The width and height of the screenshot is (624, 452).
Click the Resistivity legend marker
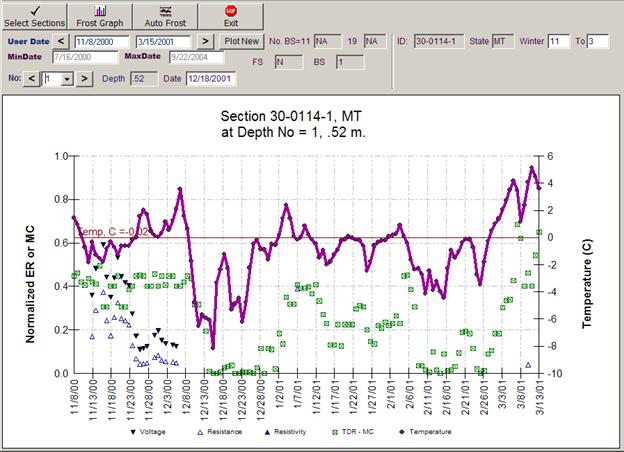[x=267, y=432]
